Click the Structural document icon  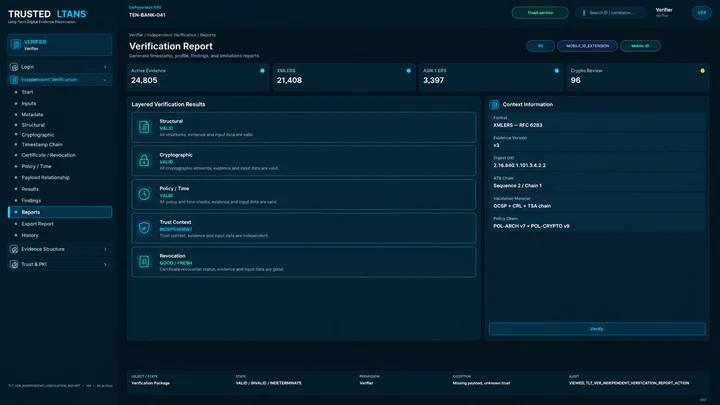point(144,127)
